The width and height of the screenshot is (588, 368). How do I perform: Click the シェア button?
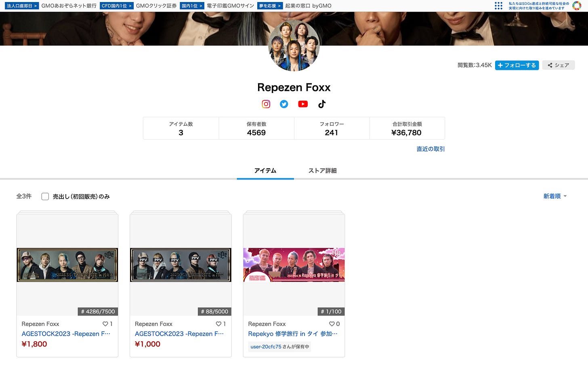click(x=559, y=65)
